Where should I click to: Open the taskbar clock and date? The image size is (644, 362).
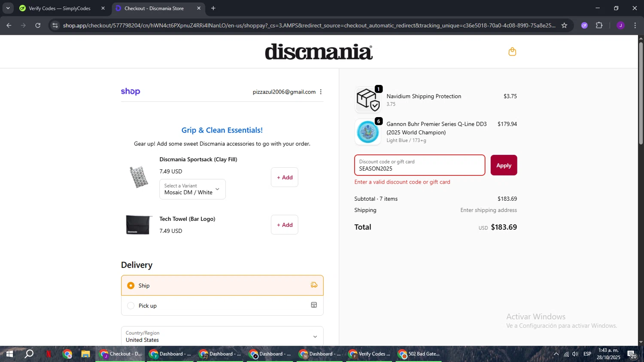(608, 354)
